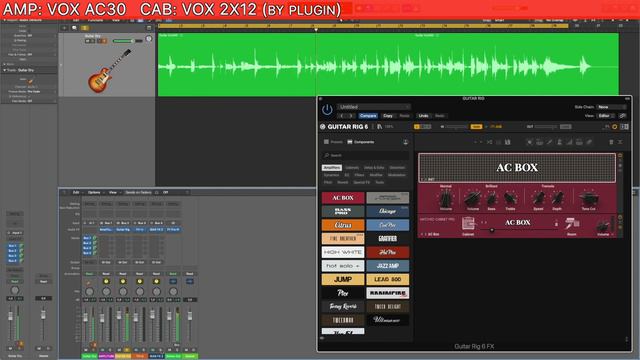Select the Reverb category filter
The width and height of the screenshot is (640, 360).
[x=342, y=182]
